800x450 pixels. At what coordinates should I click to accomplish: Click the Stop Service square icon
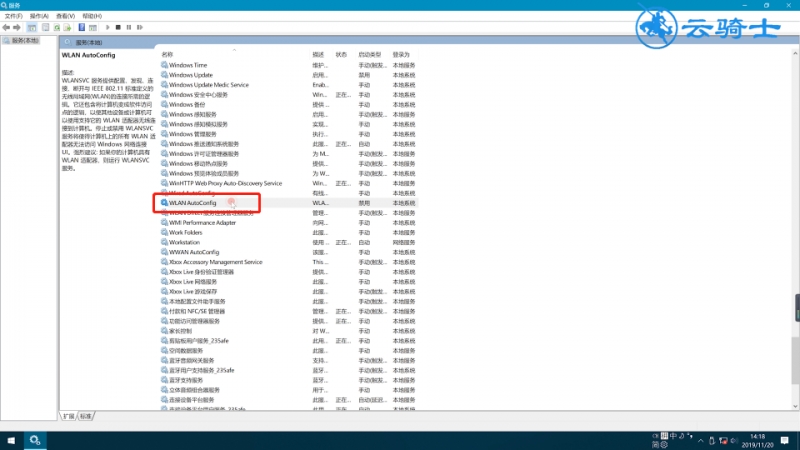click(118, 28)
